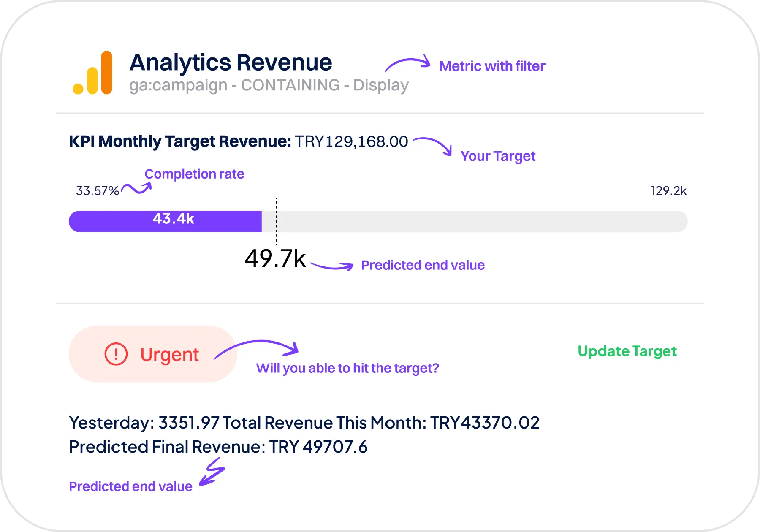The width and height of the screenshot is (760, 532).
Task: Click the red exclamation icon in the Urgent badge
Action: click(x=116, y=354)
